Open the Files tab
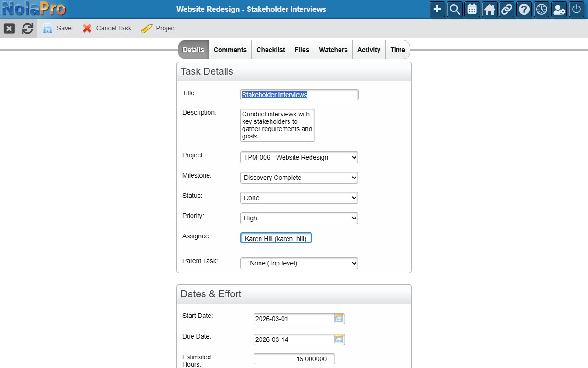 coord(302,50)
